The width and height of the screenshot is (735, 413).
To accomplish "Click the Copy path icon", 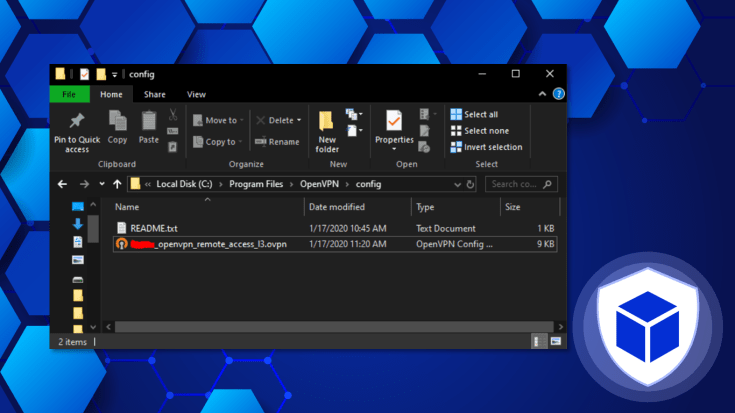I will (173, 131).
